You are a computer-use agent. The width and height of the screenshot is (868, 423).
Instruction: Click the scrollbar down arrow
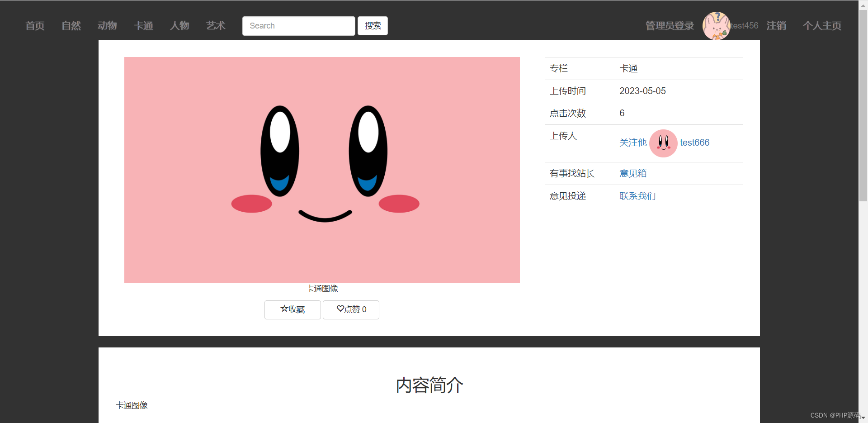click(863, 418)
